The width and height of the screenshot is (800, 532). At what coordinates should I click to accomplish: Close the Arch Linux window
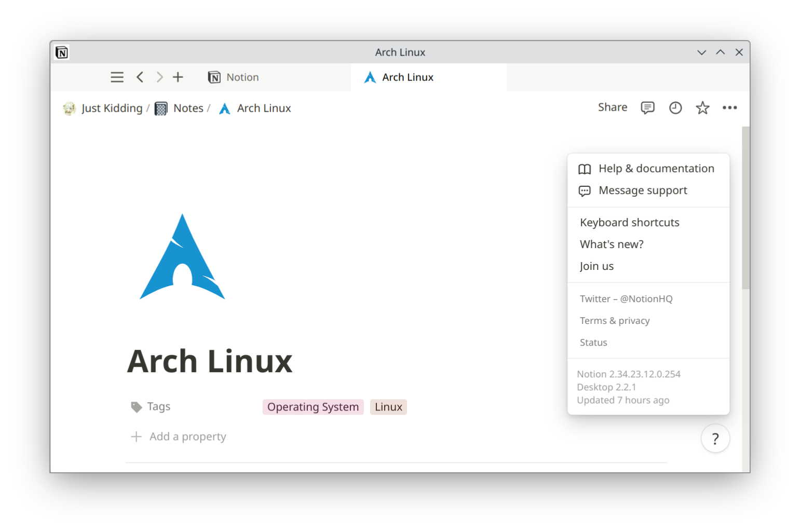coord(739,52)
